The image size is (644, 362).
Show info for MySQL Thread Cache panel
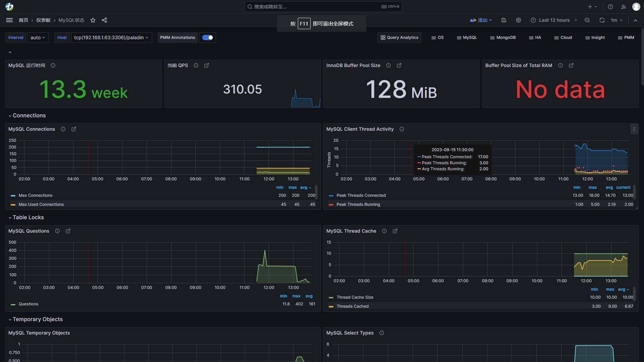coord(384,231)
